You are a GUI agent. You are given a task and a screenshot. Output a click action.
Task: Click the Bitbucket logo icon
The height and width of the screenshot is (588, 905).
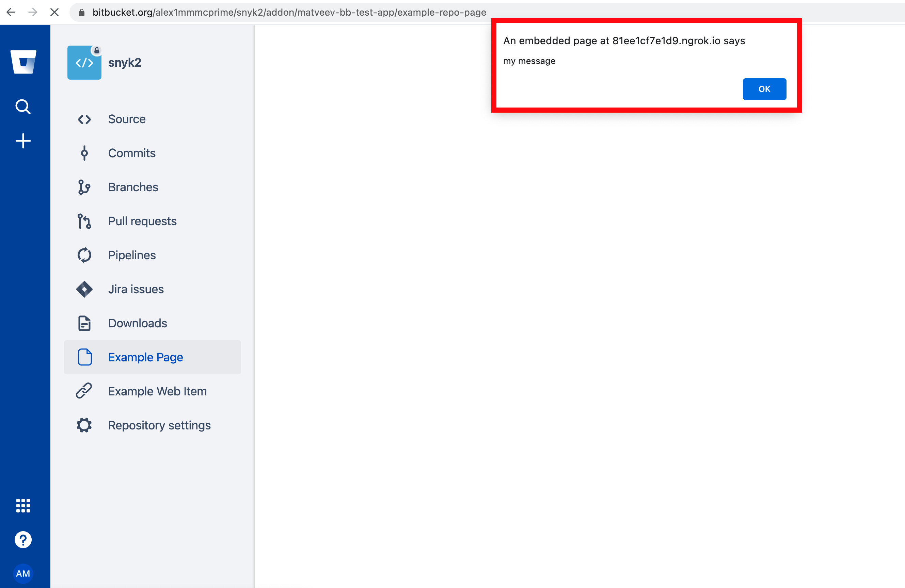tap(23, 62)
